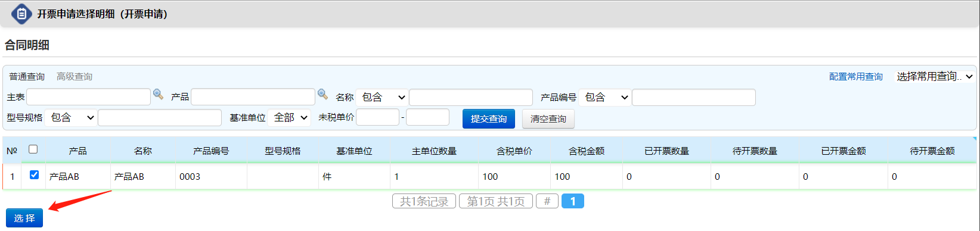This screenshot has width=980, height=231.
Task: Open the 配置常用查询 link
Action: click(x=856, y=77)
